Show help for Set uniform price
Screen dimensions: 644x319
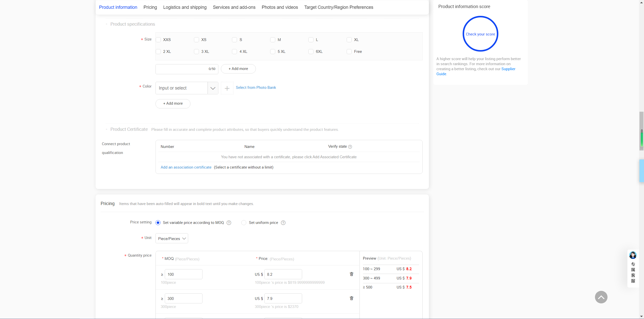pos(283,223)
